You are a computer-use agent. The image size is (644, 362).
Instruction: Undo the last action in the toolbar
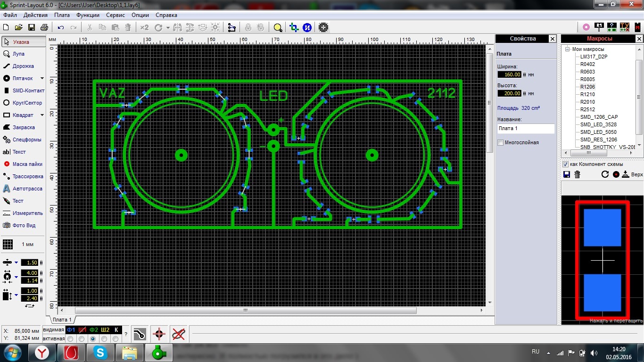click(x=61, y=27)
